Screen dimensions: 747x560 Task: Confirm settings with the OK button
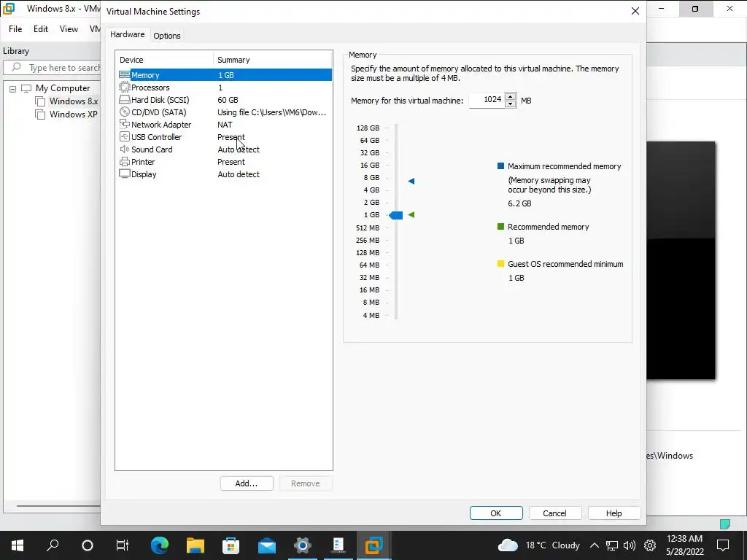coord(496,513)
